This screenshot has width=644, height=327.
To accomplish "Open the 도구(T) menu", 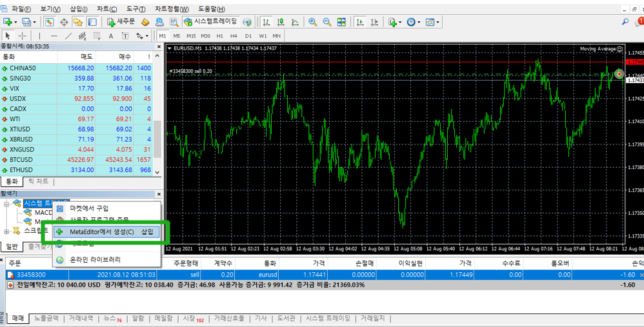I will coord(136,9).
